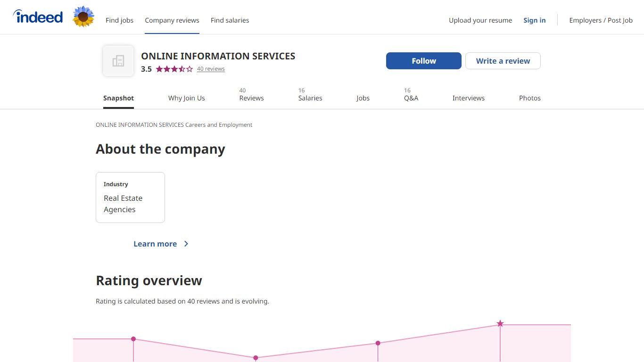Click the ONLINE INFORMATION SERVICES company heading
Screen dimensions: 644x362
(218, 56)
